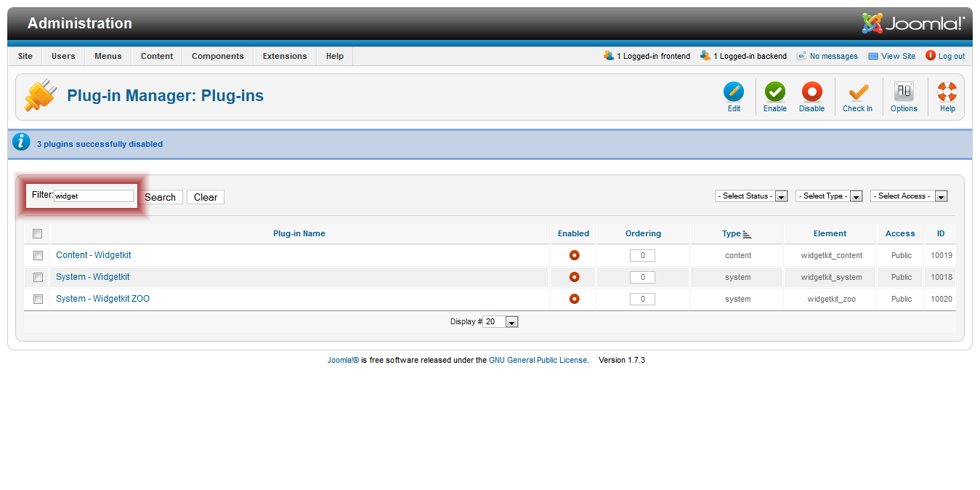
Task: Open the Extensions menu
Action: pos(285,56)
